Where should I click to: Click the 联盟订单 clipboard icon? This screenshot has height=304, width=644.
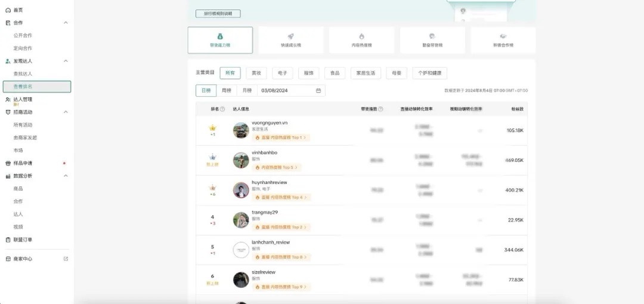8,240
